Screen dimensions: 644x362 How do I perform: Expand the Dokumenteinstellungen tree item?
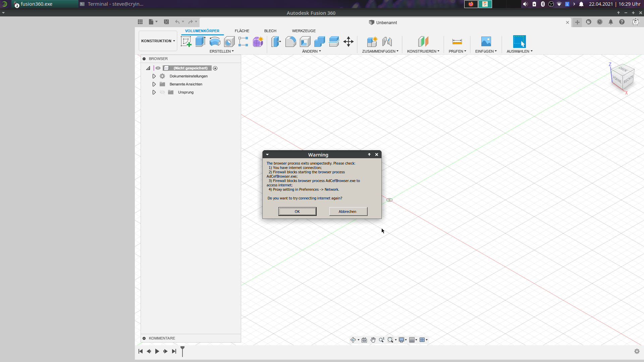[x=154, y=76]
